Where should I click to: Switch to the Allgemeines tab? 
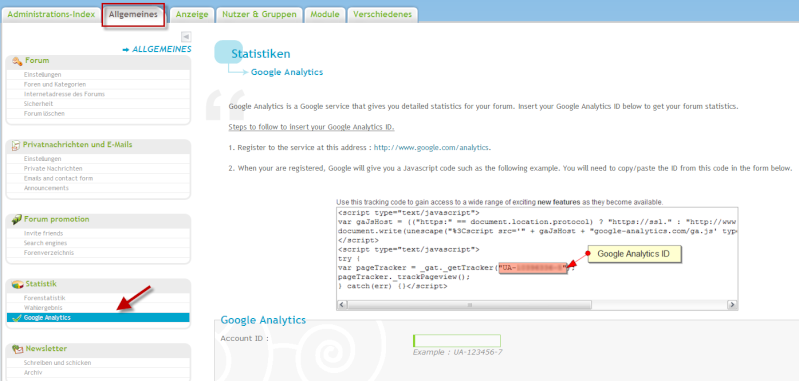pos(133,14)
